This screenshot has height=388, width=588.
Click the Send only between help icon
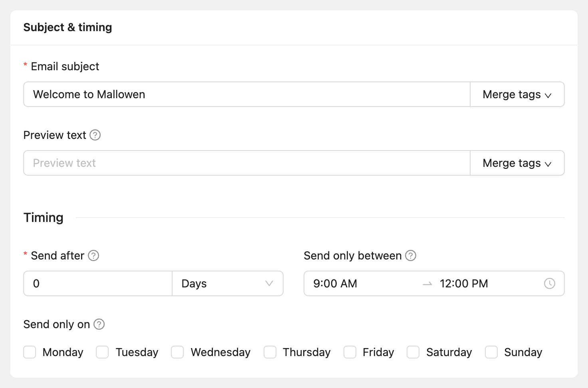[411, 255]
